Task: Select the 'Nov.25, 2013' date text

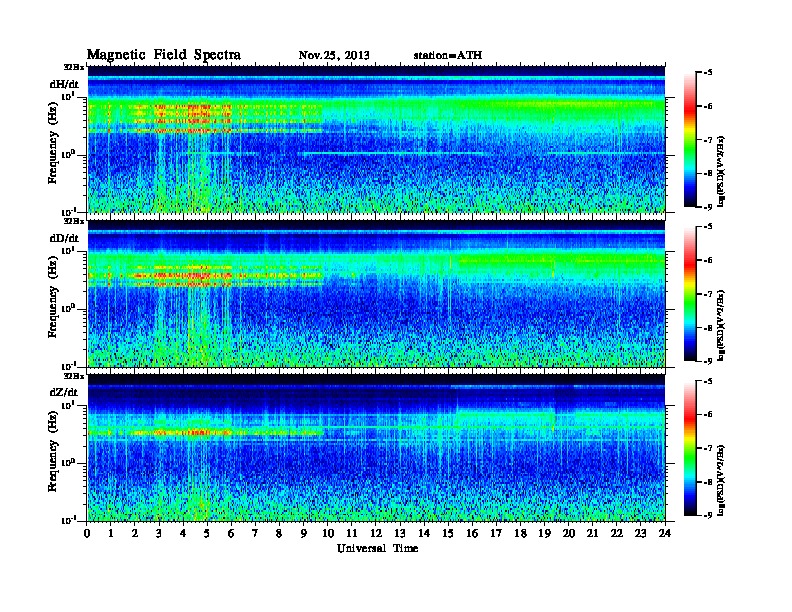Action: [x=334, y=56]
